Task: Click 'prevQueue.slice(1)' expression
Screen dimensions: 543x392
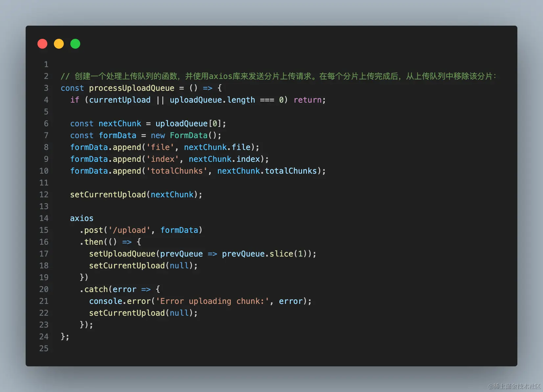Action: (x=264, y=254)
